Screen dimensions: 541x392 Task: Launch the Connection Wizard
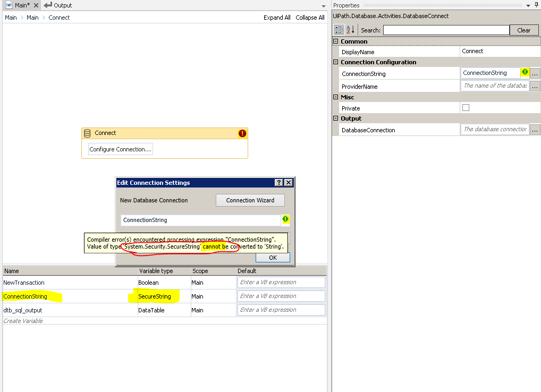pos(250,200)
